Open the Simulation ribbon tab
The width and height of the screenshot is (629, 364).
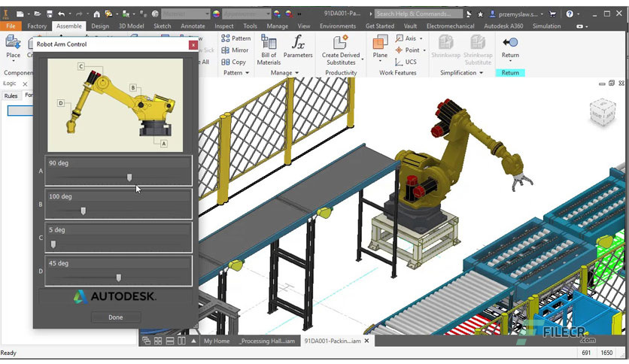(x=546, y=26)
